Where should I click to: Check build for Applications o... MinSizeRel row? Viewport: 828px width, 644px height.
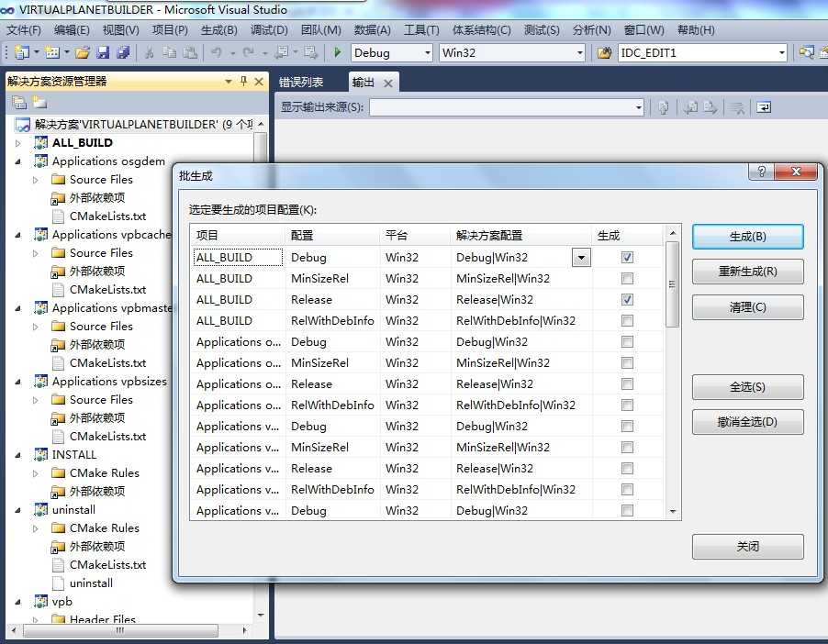coord(627,363)
